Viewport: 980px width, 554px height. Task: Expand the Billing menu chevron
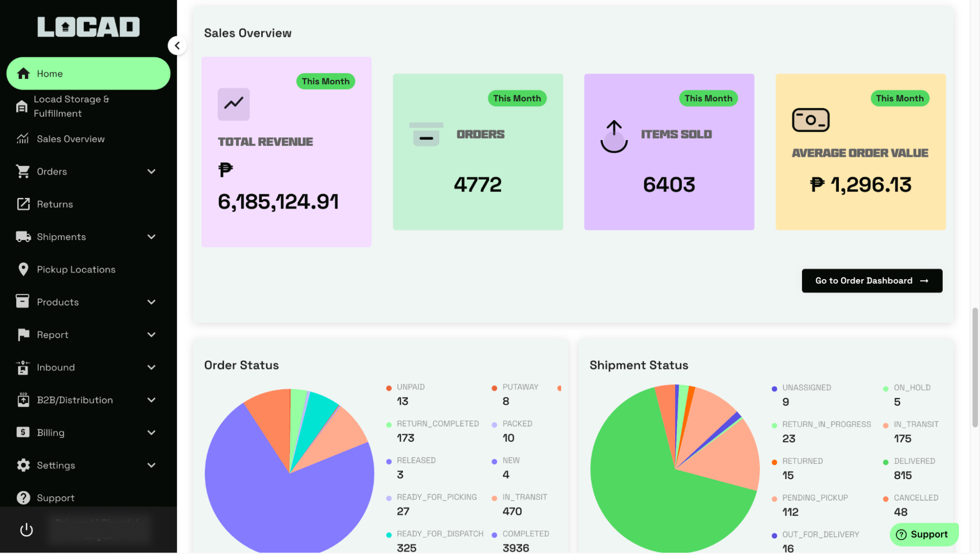[x=151, y=433]
